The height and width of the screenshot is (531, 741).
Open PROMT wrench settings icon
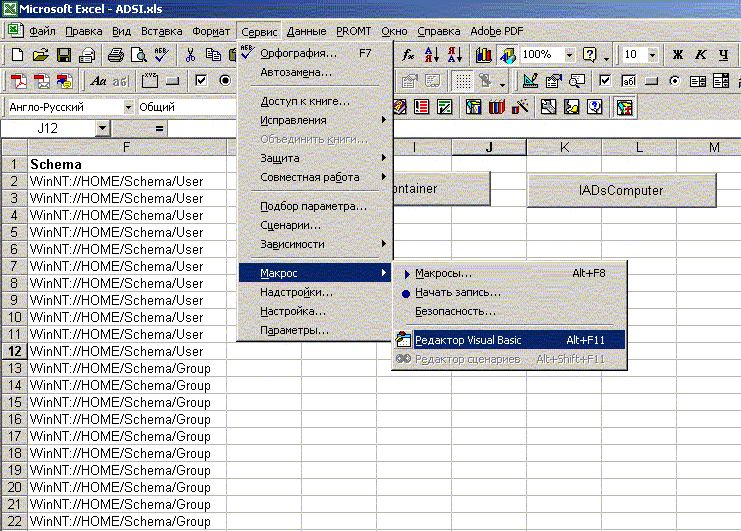tap(548, 107)
